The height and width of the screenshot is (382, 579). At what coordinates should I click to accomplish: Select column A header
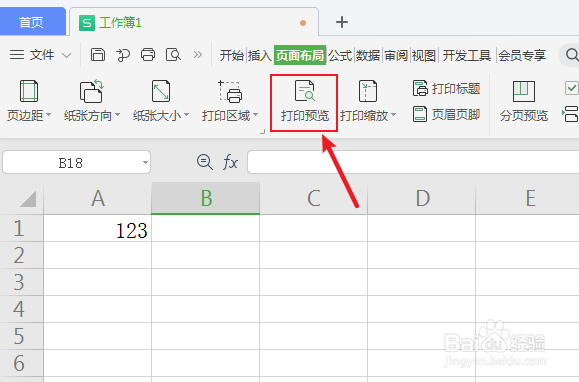[98, 199]
